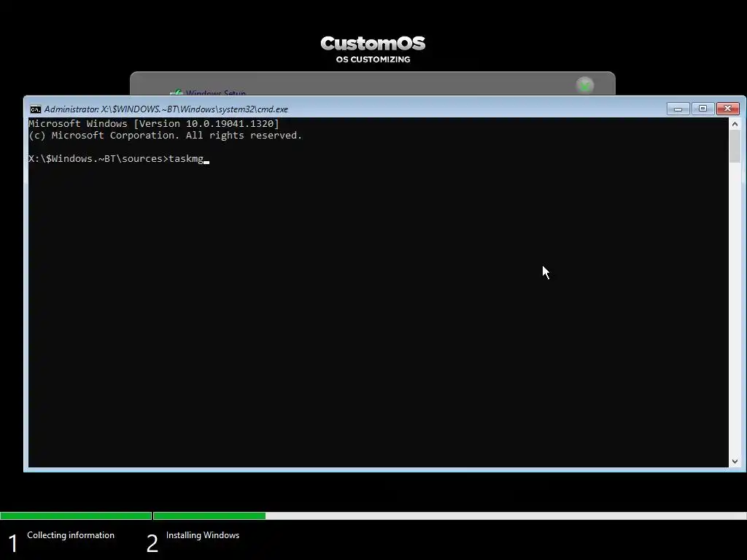Click the cmd window scrollbar thumb
The width and height of the screenshot is (747, 560).
click(735, 146)
